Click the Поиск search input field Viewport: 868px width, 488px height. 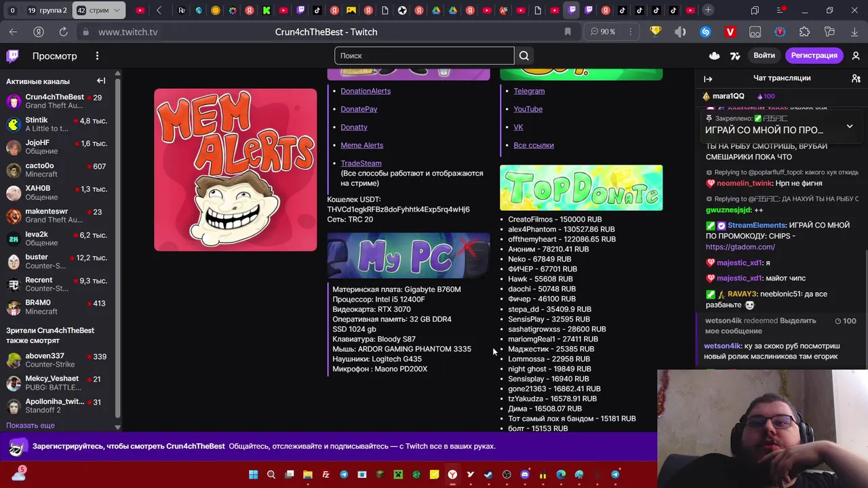coord(424,56)
